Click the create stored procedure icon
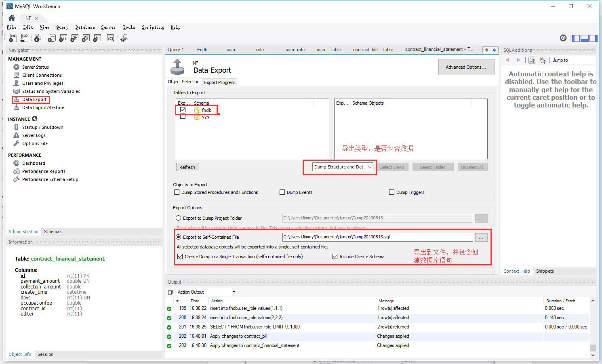 coord(86,38)
